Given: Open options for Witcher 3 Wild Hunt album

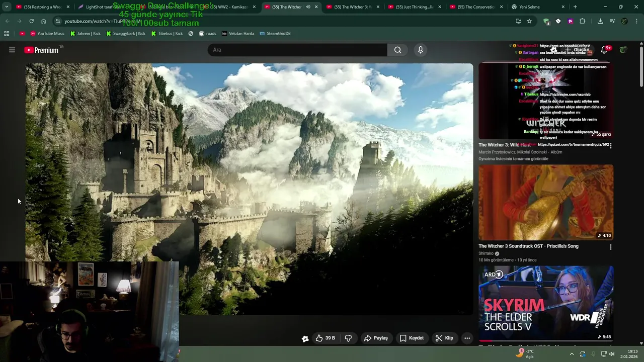Looking at the screenshot, I should pos(610,146).
